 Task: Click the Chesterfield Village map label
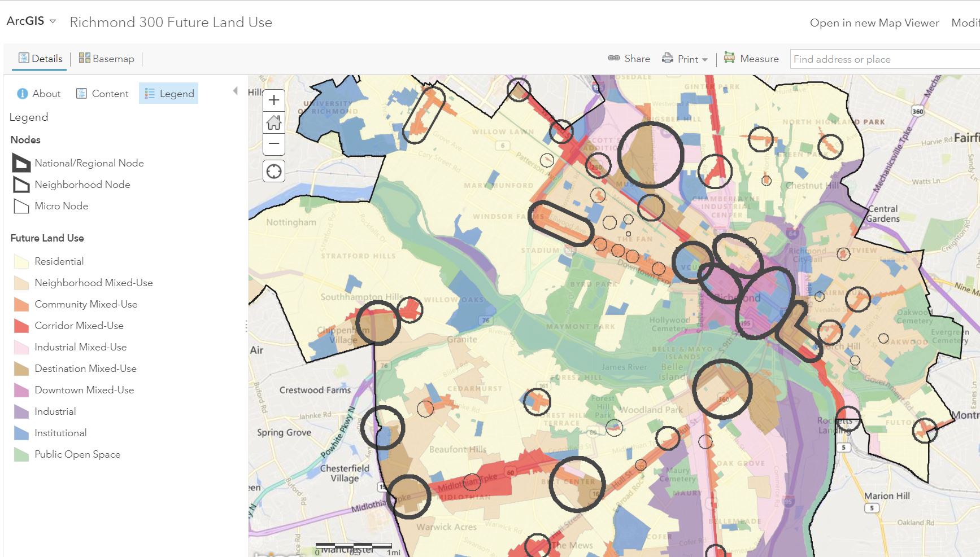(x=345, y=473)
